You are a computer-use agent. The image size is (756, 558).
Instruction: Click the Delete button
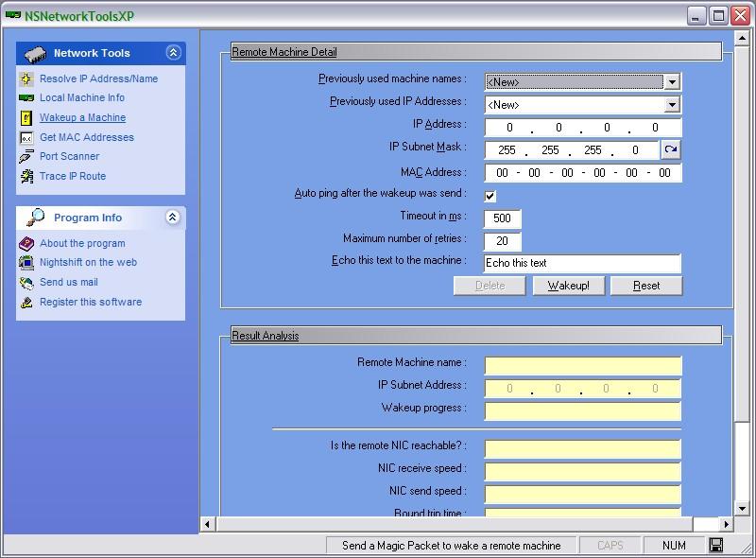[490, 286]
